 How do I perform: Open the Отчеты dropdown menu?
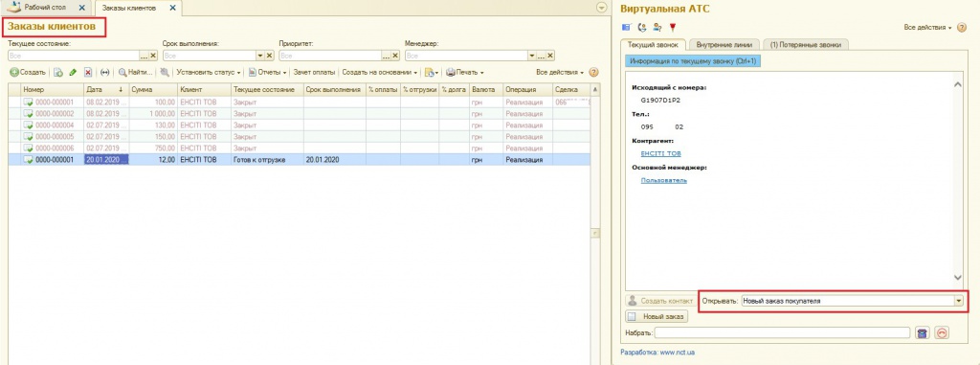268,73
